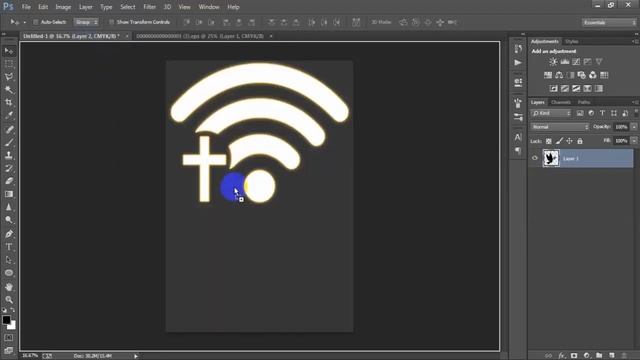Toggle Quick Mask mode
640x360 pixels.
pos(9,338)
